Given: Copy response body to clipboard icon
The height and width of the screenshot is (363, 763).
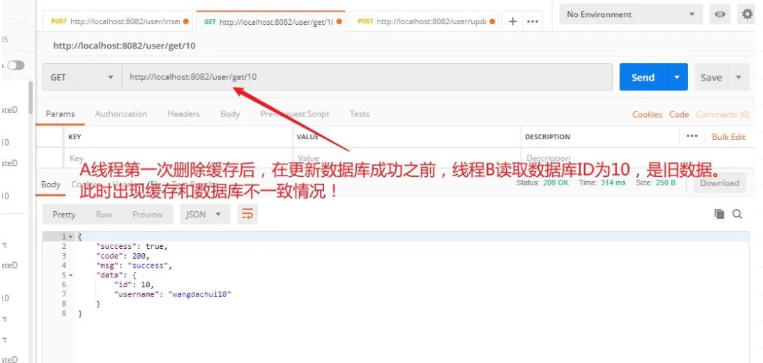Looking at the screenshot, I should click(719, 214).
